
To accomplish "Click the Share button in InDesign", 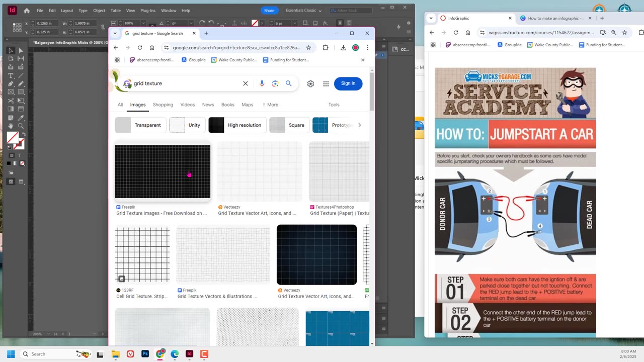I will pos(269,11).
